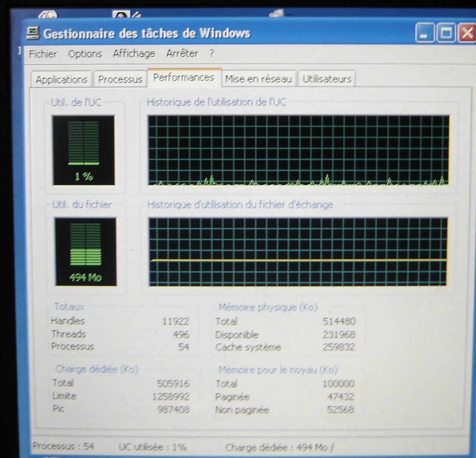Viewport: 476px width, 458px height.
Task: Minimize the Gestionnaire des tâches window
Action: [x=425, y=33]
